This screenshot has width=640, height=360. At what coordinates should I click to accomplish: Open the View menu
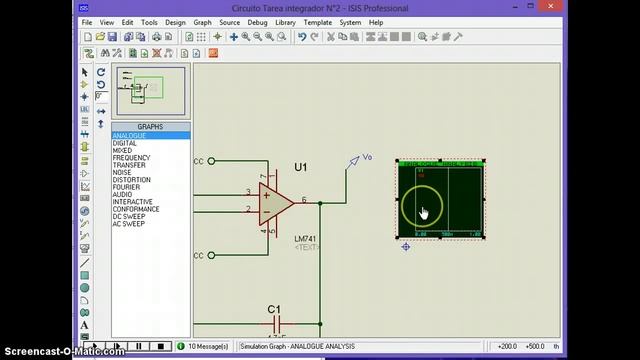pos(107,22)
